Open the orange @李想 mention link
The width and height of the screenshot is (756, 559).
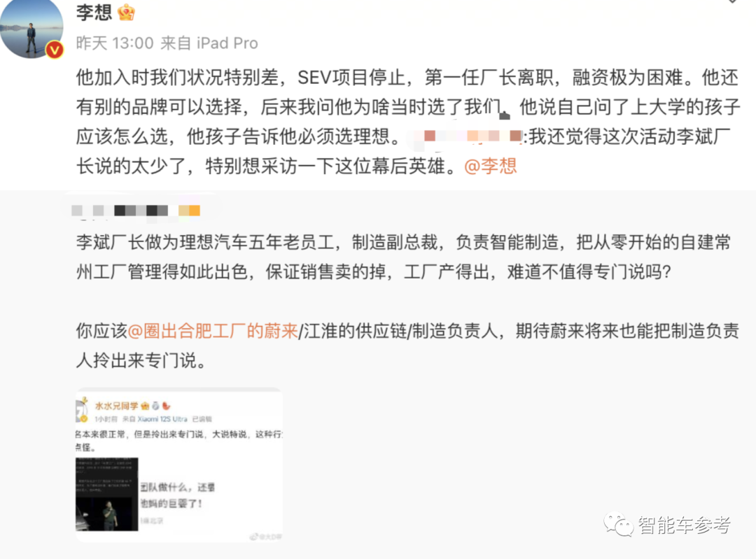490,167
